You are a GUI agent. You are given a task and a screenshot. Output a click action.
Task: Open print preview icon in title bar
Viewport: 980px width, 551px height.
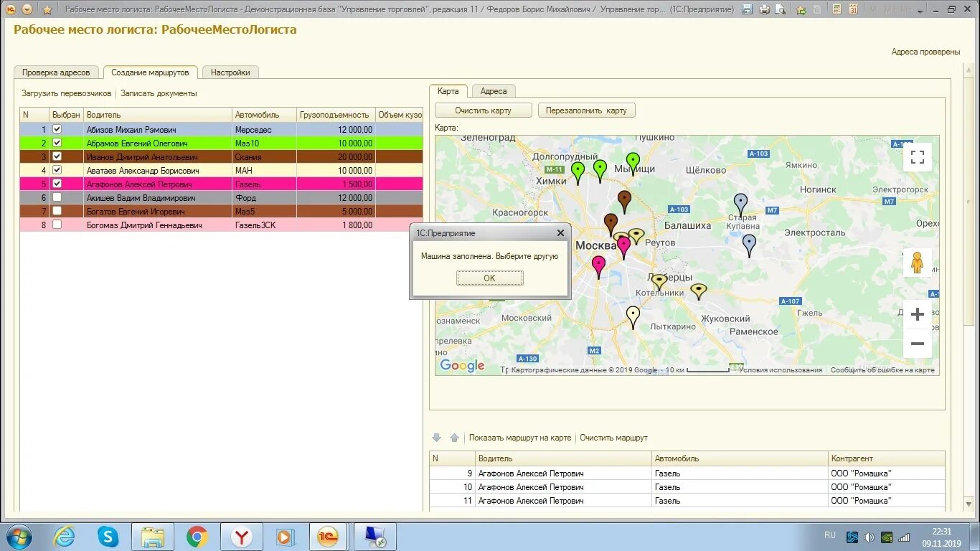pyautogui.click(x=781, y=9)
